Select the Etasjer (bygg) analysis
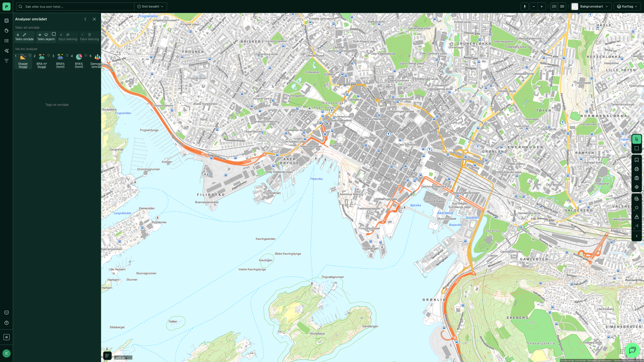 point(23,61)
